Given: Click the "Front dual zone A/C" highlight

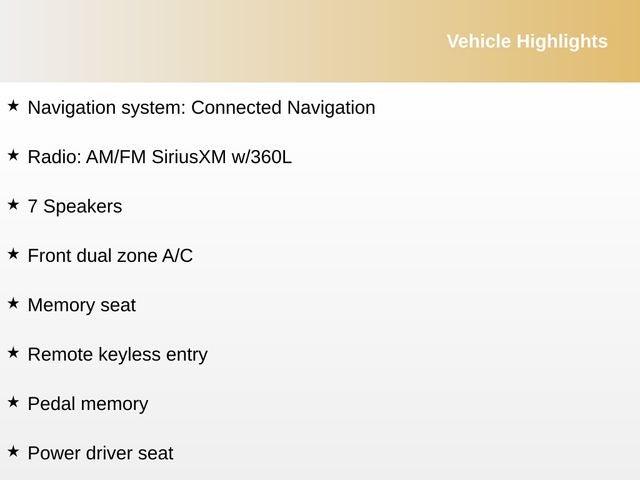Looking at the screenshot, I should coord(110,256).
